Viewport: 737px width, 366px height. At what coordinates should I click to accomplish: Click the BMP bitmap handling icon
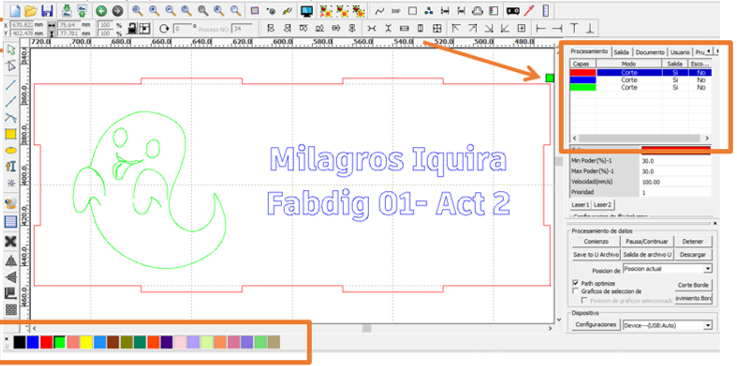(396, 11)
